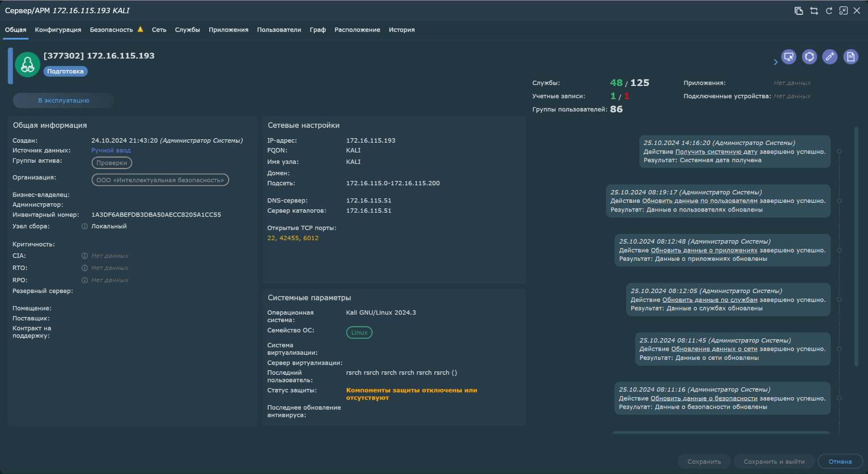Viewport: 868px width, 474px height.
Task: Switch to the Общая tab
Action: [x=15, y=30]
